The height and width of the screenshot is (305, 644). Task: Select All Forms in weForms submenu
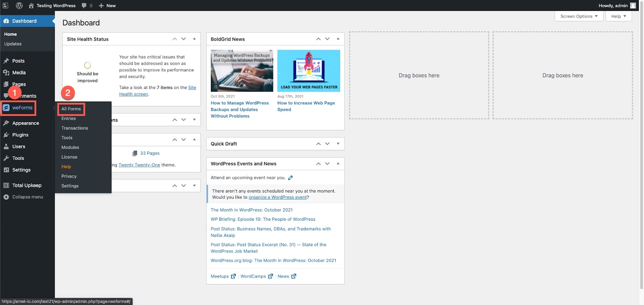71,109
